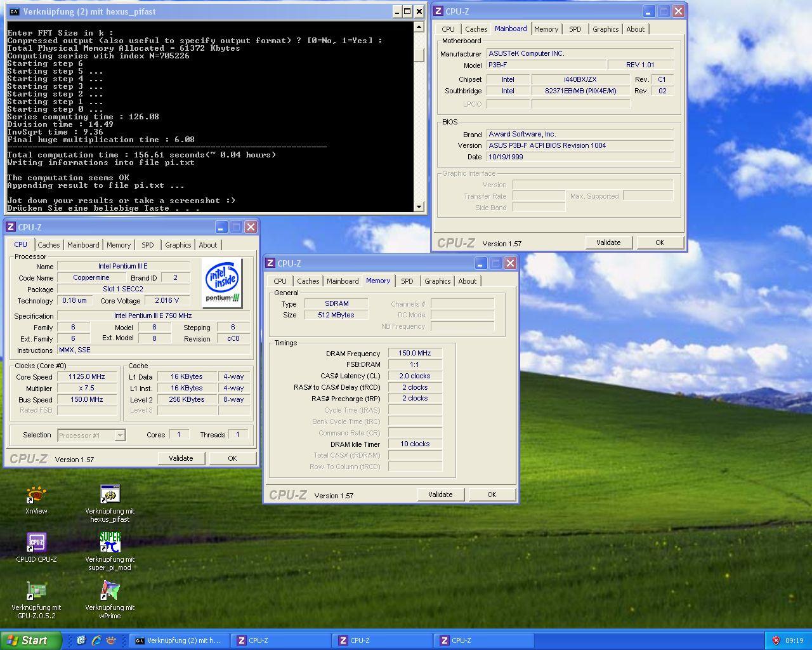Open SPD tab in Memory window

[x=407, y=281]
